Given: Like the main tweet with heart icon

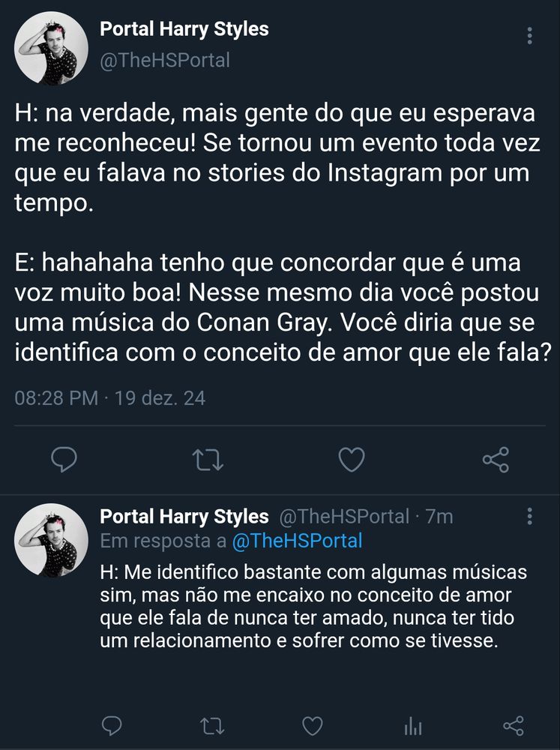Looking at the screenshot, I should (352, 460).
